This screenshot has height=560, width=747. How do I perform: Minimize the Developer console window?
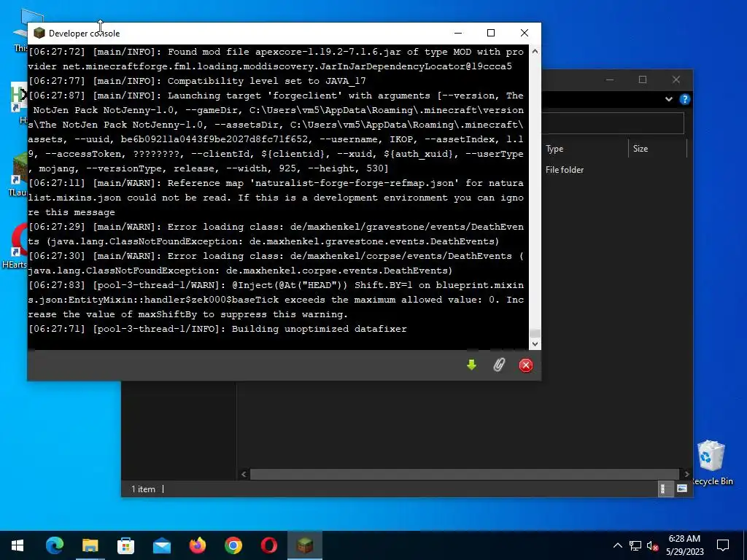[458, 33]
